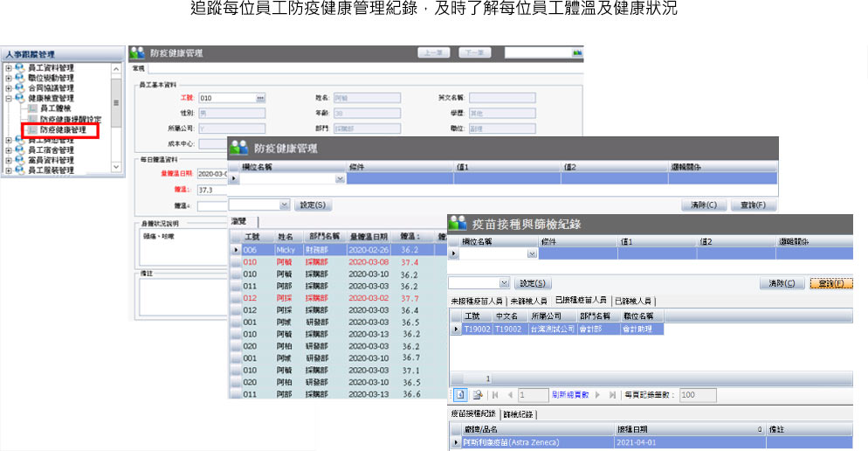
Task: Click the 工號 lookup ellipsis button
Action: click(x=259, y=98)
